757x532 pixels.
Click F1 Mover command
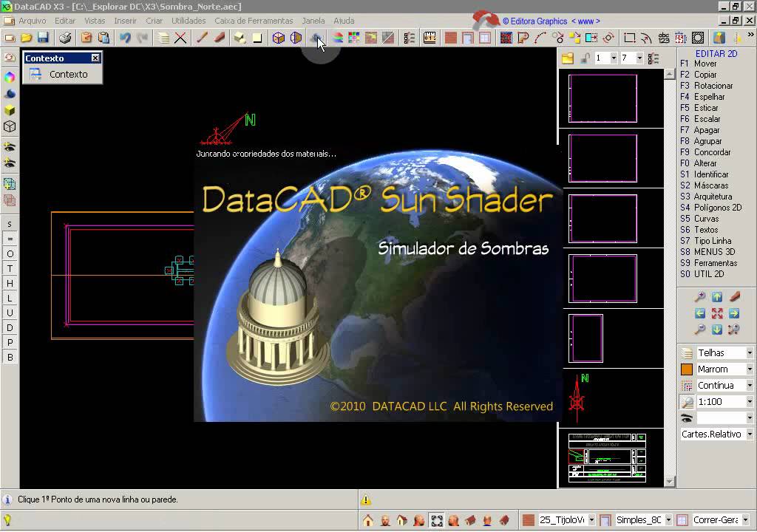point(699,64)
